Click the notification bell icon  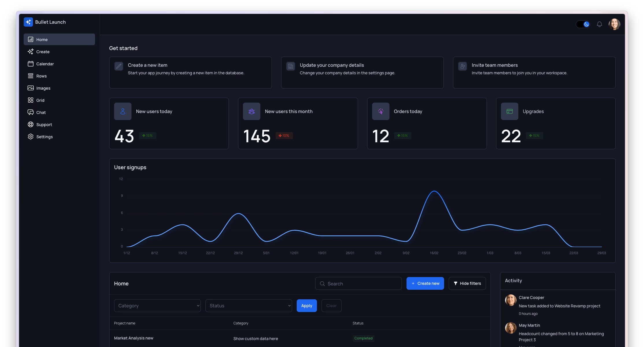599,24
